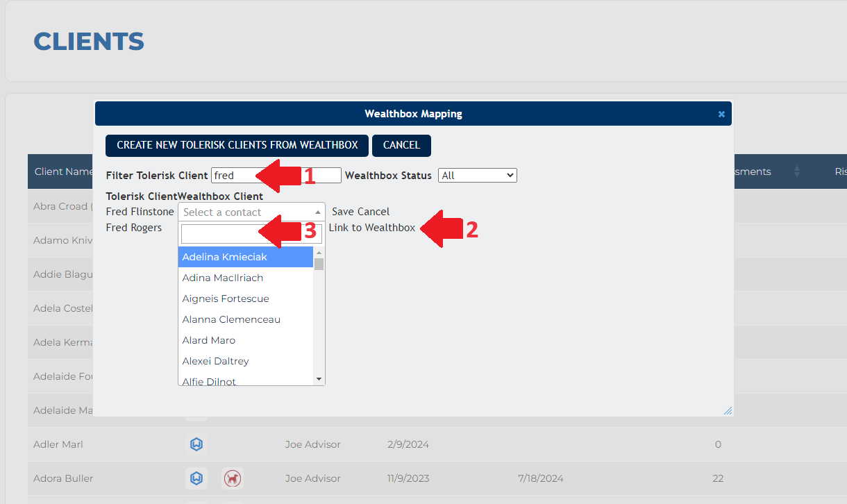The image size is (847, 504).
Task: Focus the Filter Tolerisk Client field
Action: pyautogui.click(x=276, y=176)
